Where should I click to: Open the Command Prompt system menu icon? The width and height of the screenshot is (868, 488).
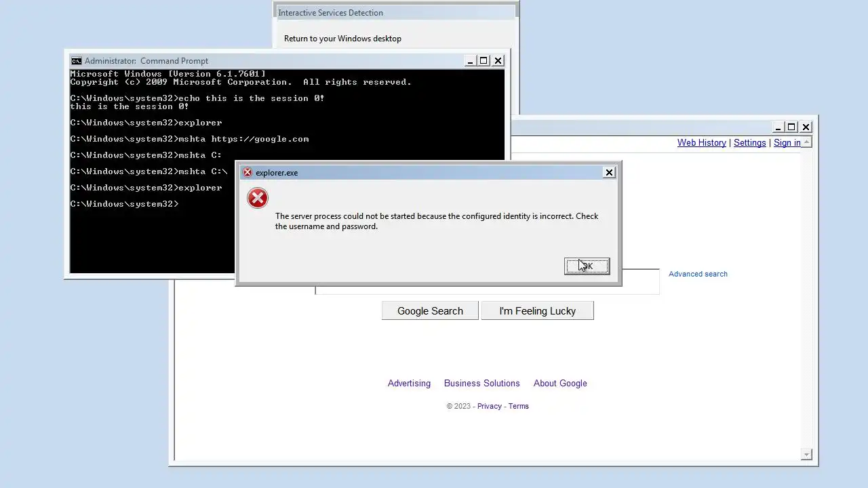tap(77, 61)
